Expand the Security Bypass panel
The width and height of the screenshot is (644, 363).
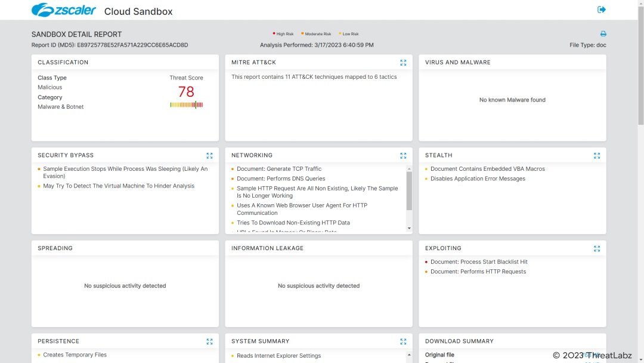[209, 156]
